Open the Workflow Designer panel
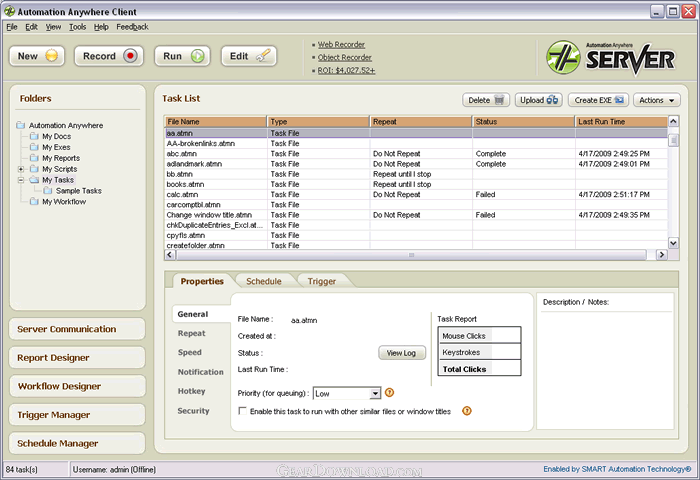This screenshot has height=480, width=700. [x=77, y=386]
